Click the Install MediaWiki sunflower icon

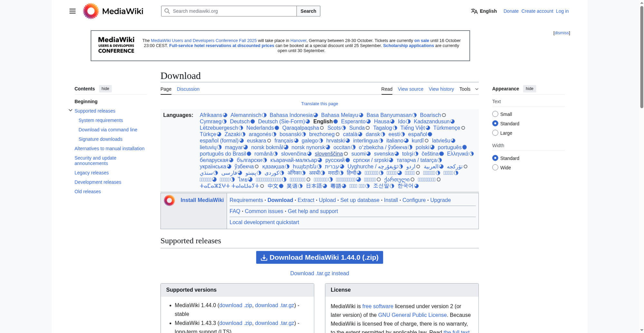coord(169,200)
